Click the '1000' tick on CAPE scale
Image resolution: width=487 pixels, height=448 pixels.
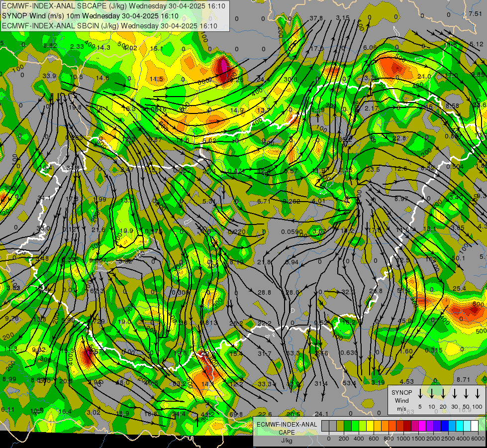tap(403, 439)
